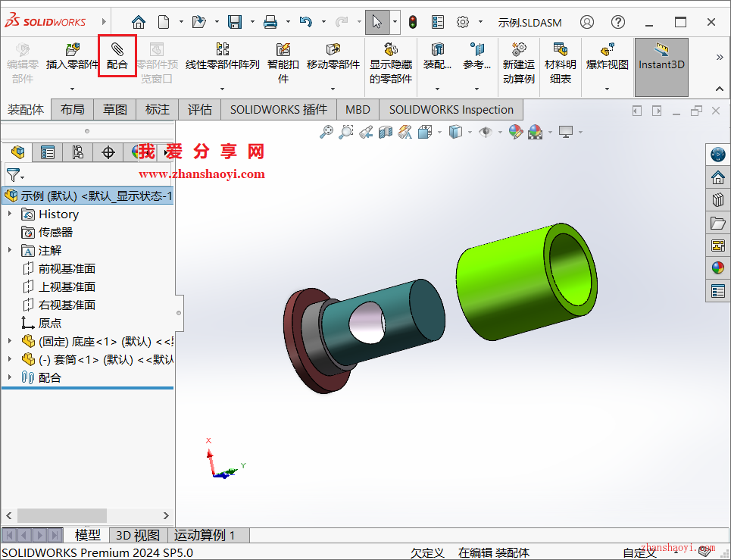Click 智能扣件 smart fasteners

pyautogui.click(x=283, y=63)
